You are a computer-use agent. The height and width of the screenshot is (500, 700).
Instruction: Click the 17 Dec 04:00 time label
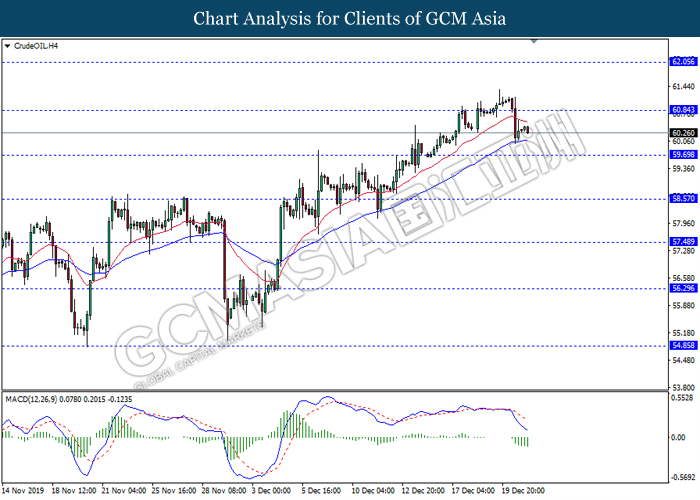pos(473,491)
